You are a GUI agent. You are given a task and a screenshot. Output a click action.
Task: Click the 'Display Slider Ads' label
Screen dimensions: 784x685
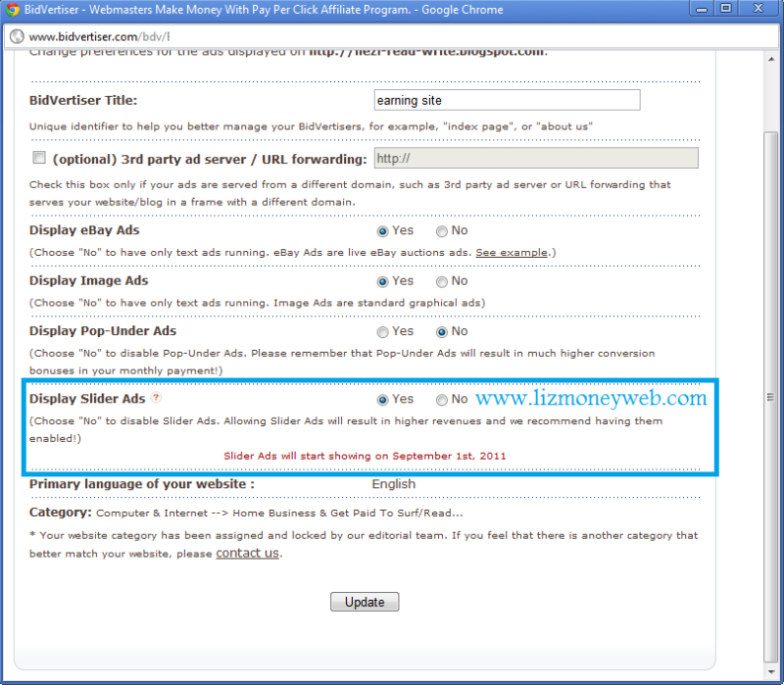87,399
